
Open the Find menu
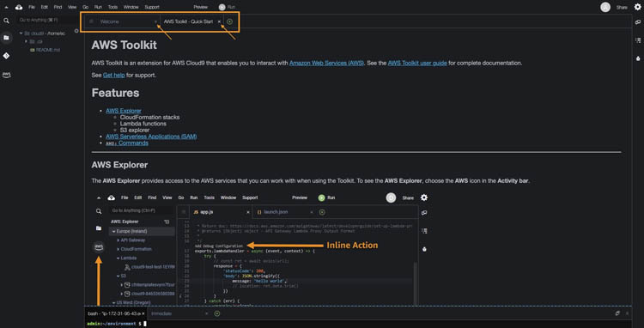point(58,7)
